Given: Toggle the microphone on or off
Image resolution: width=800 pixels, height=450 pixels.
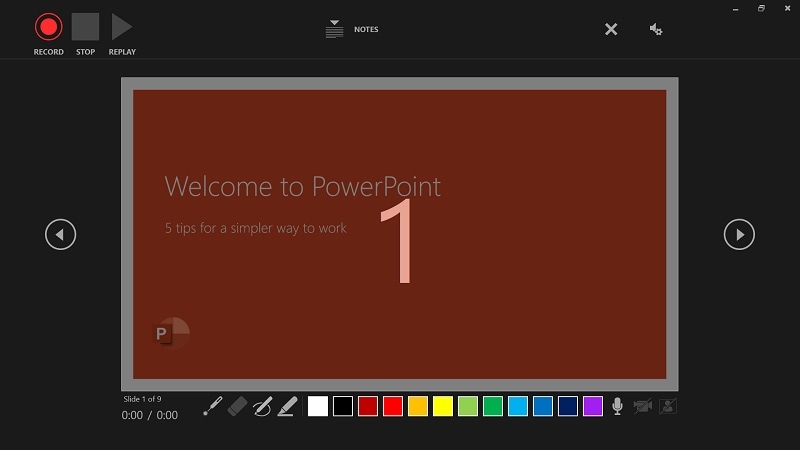Looking at the screenshot, I should (617, 406).
